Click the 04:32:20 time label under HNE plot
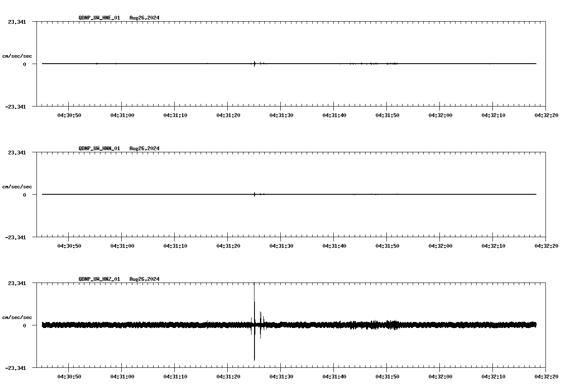 (546, 115)
